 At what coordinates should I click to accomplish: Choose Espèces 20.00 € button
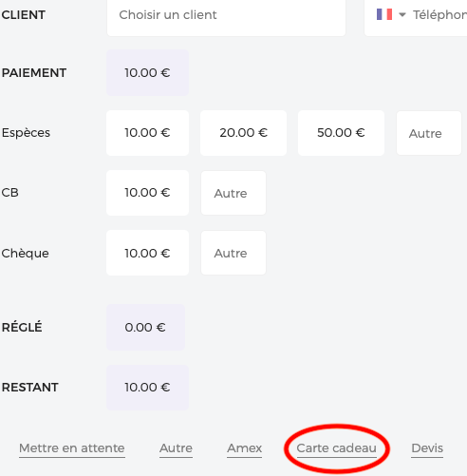point(243,133)
